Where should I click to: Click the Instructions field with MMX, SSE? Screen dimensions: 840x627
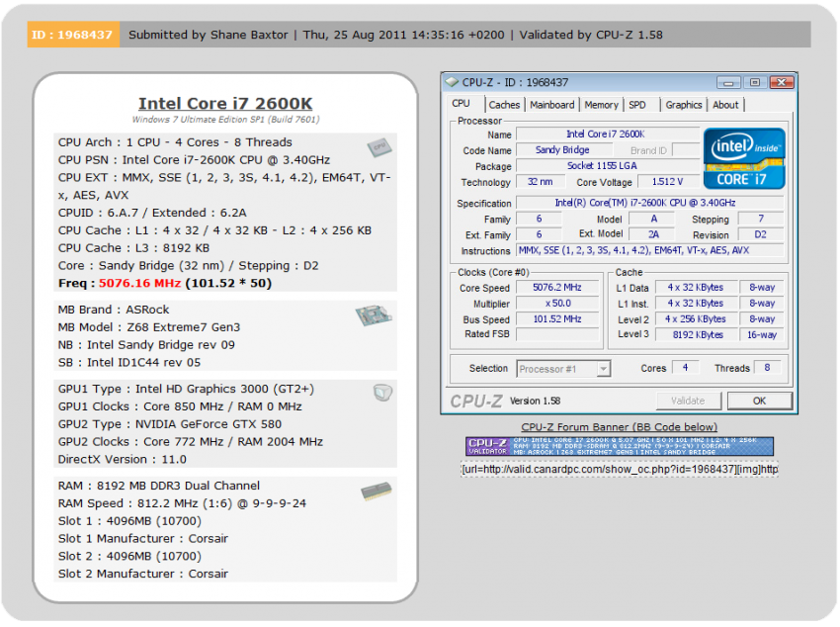pyautogui.click(x=650, y=250)
